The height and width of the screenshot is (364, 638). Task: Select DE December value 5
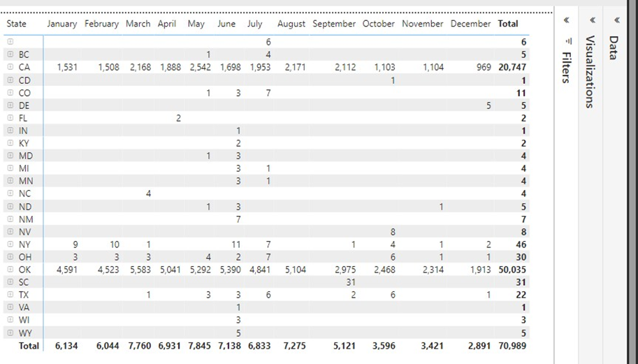pos(488,105)
